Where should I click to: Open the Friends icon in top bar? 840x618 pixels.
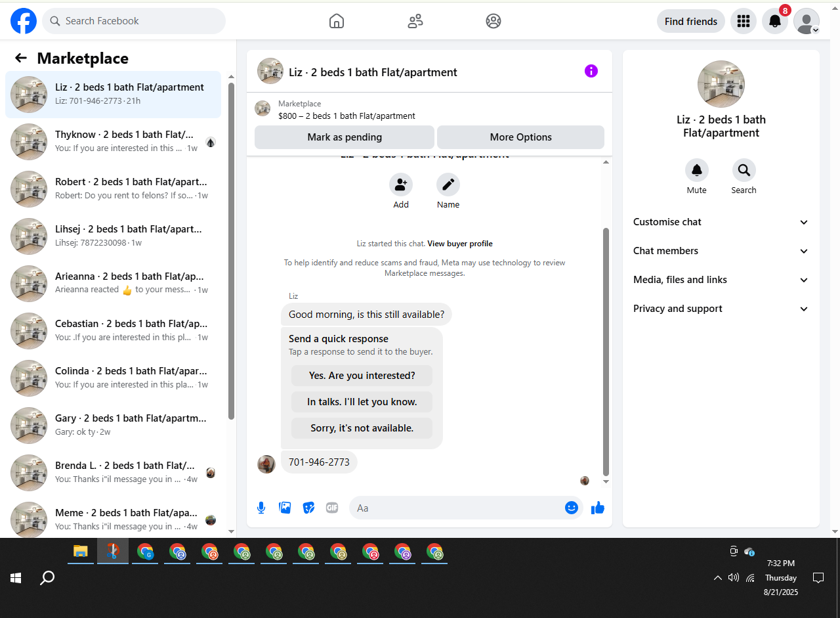pos(415,21)
